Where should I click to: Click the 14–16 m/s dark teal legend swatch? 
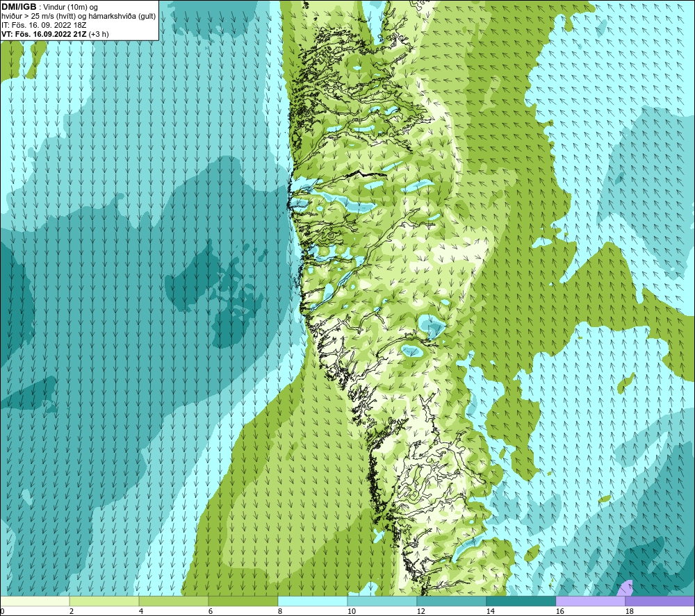[x=521, y=601]
